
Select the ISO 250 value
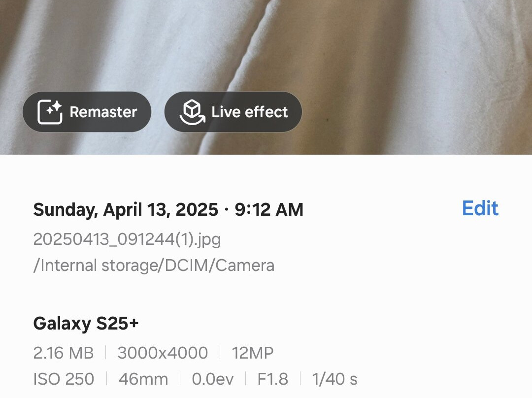[63, 379]
